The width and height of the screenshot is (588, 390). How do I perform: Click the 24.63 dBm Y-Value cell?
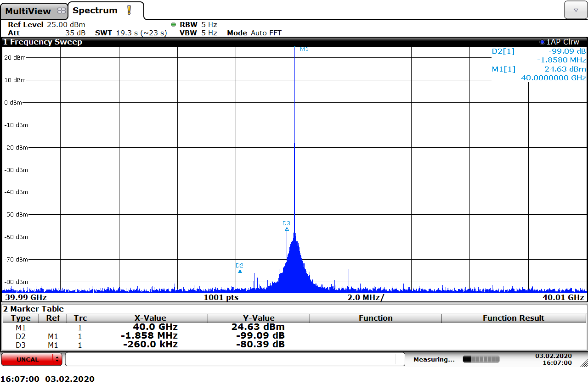[x=258, y=327]
